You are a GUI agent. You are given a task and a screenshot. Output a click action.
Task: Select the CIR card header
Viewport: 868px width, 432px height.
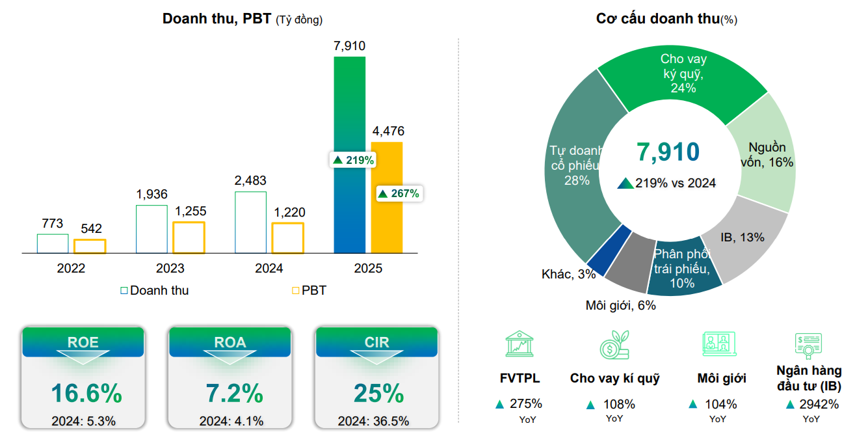pyautogui.click(x=377, y=342)
